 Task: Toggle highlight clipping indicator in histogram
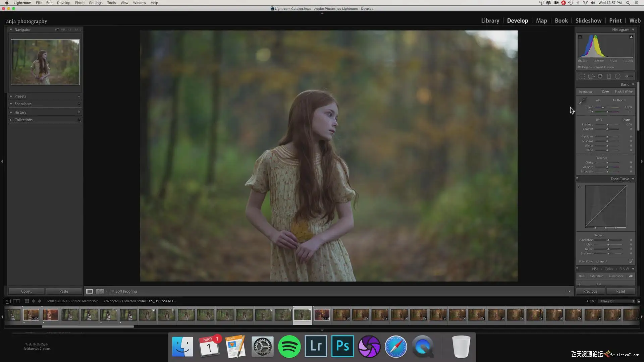631,37
